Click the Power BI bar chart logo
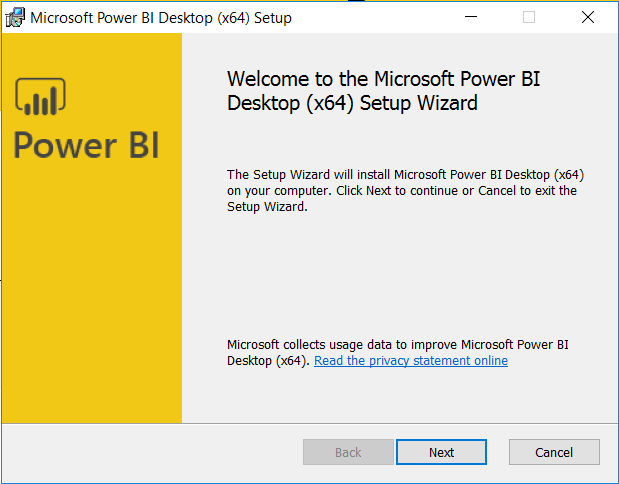The height and width of the screenshot is (484, 619). (x=40, y=97)
